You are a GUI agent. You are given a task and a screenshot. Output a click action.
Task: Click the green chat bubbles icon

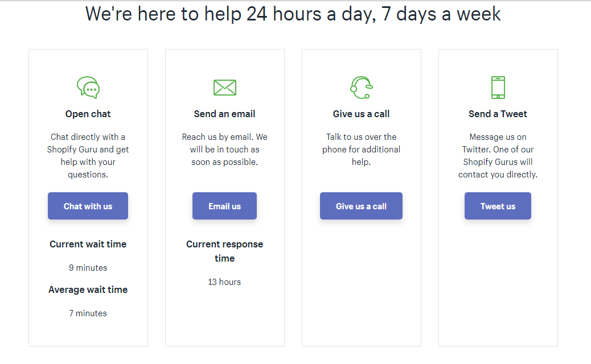88,88
